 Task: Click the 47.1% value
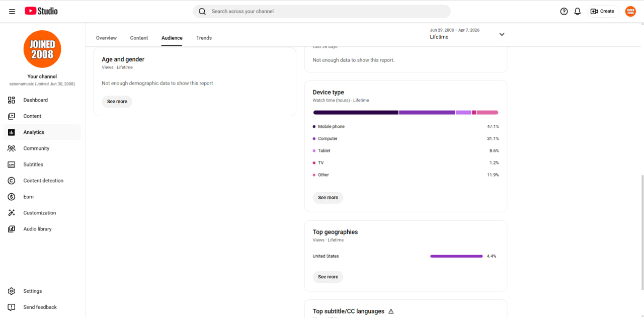(x=493, y=127)
